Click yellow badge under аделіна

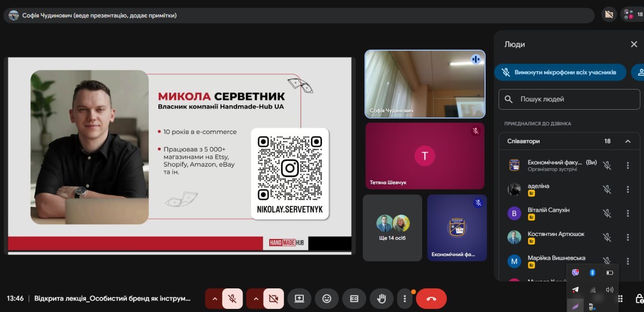[x=531, y=193]
